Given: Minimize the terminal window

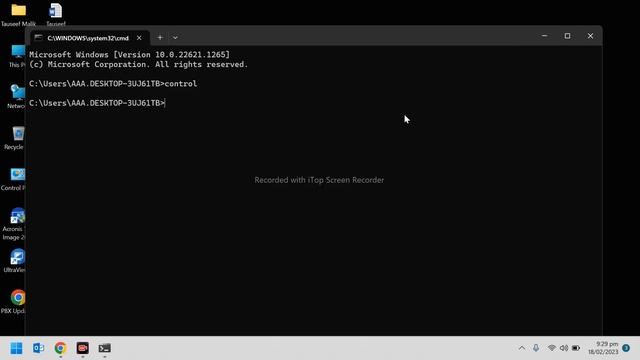Looking at the screenshot, I should [x=544, y=36].
